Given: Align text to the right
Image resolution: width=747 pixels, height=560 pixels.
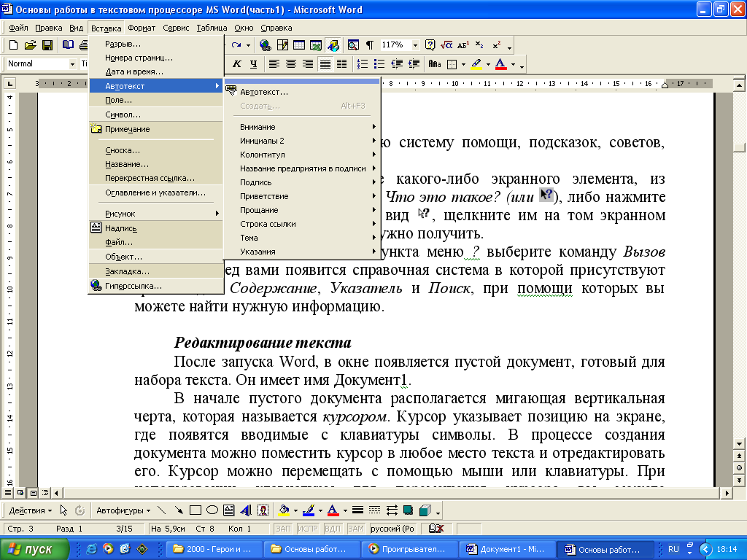Looking at the screenshot, I should pos(308,64).
